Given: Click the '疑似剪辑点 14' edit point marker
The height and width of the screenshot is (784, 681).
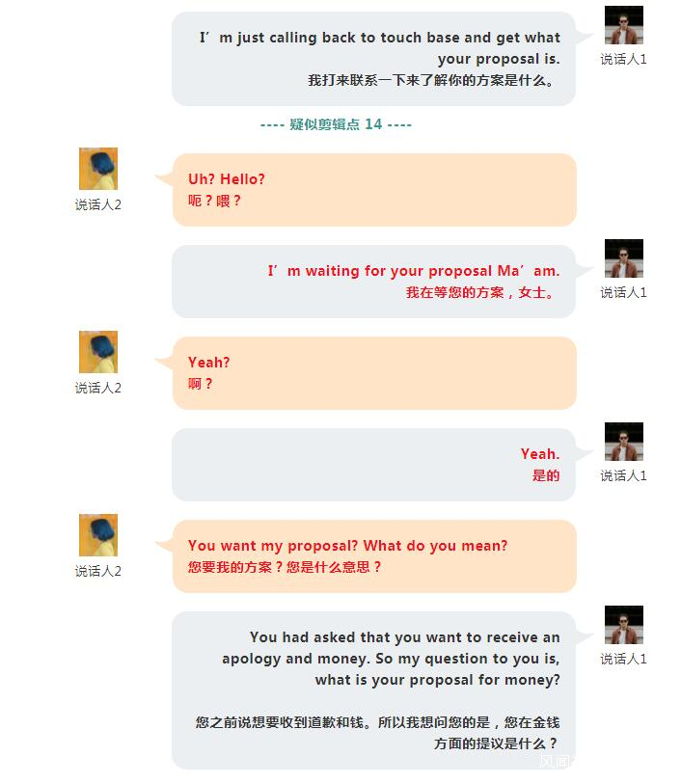Looking at the screenshot, I should point(336,124).
